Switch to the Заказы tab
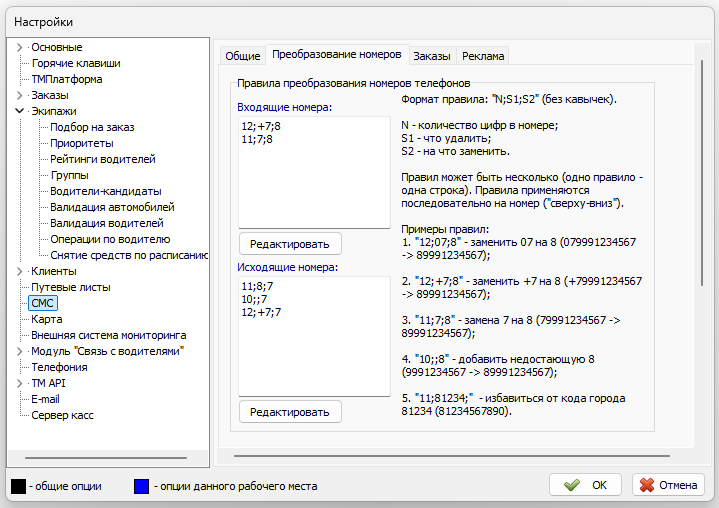This screenshot has width=719, height=508. [x=432, y=56]
